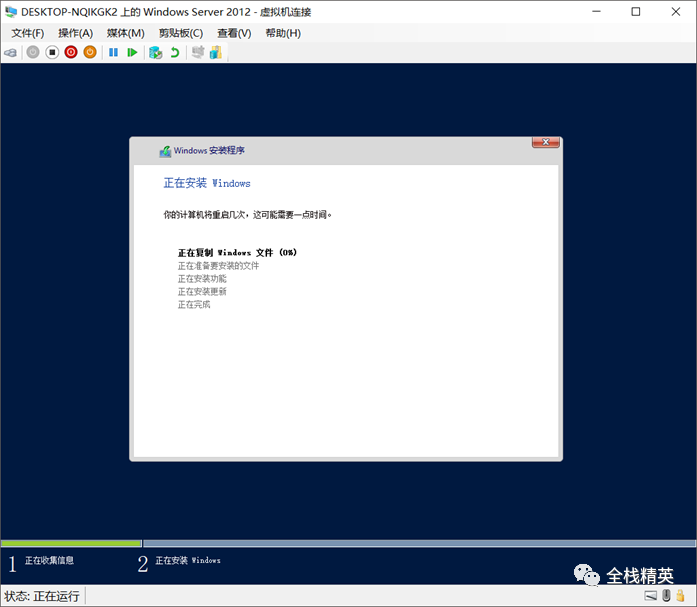Click the gray step 2 progress bar
Image resolution: width=697 pixels, height=607 pixels.
[x=419, y=543]
